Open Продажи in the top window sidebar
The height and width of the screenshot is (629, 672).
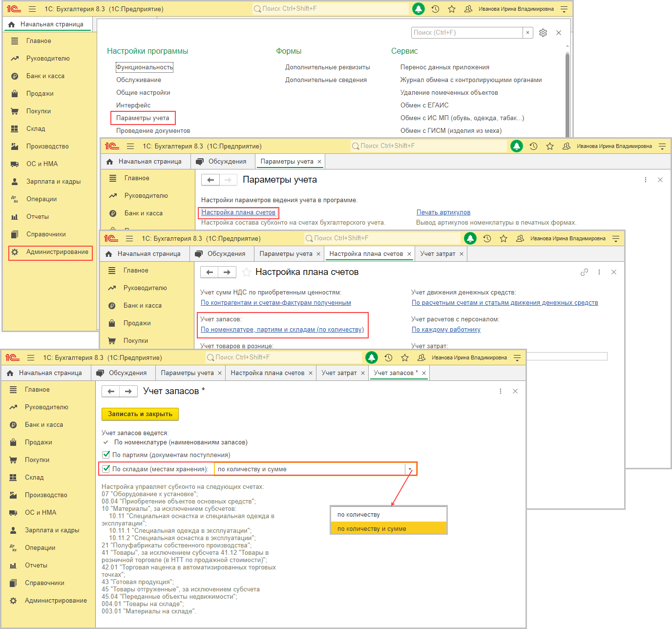click(40, 94)
